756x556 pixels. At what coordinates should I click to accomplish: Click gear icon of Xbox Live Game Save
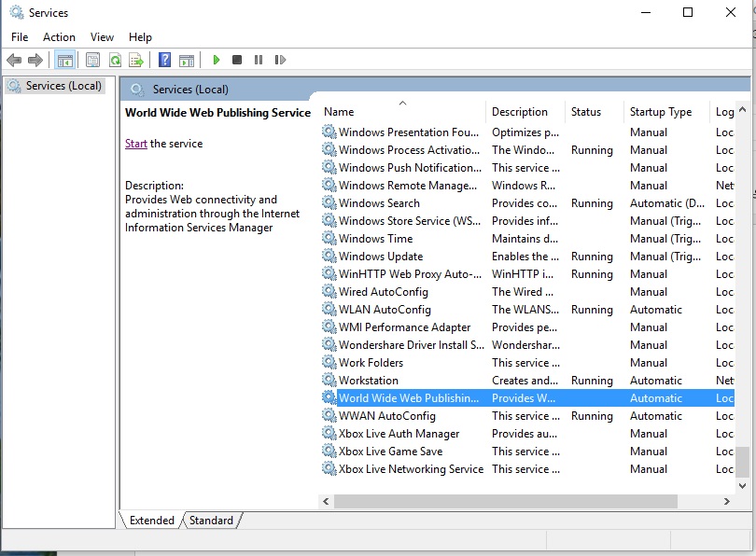tap(329, 451)
